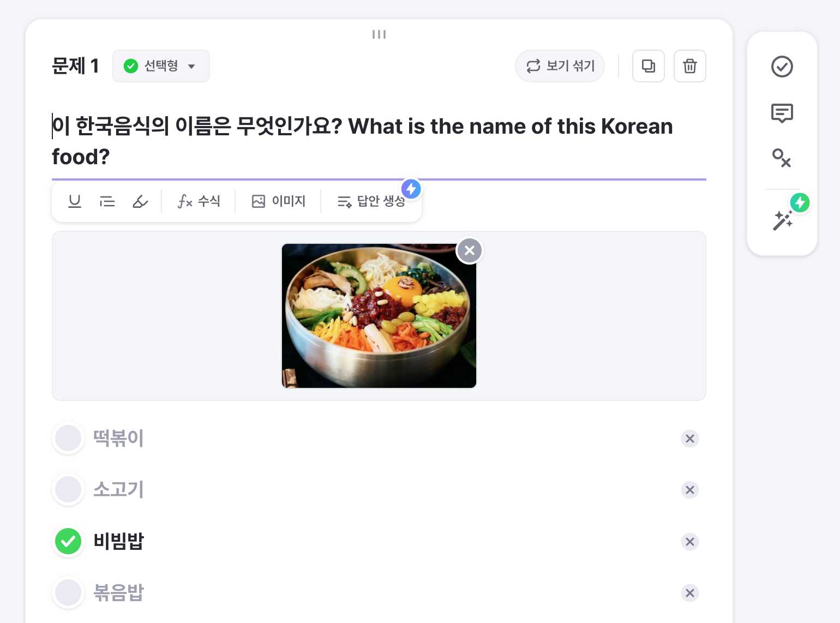Click the 보기 섞기 shuffle button
The image size is (840, 623).
pyautogui.click(x=560, y=66)
